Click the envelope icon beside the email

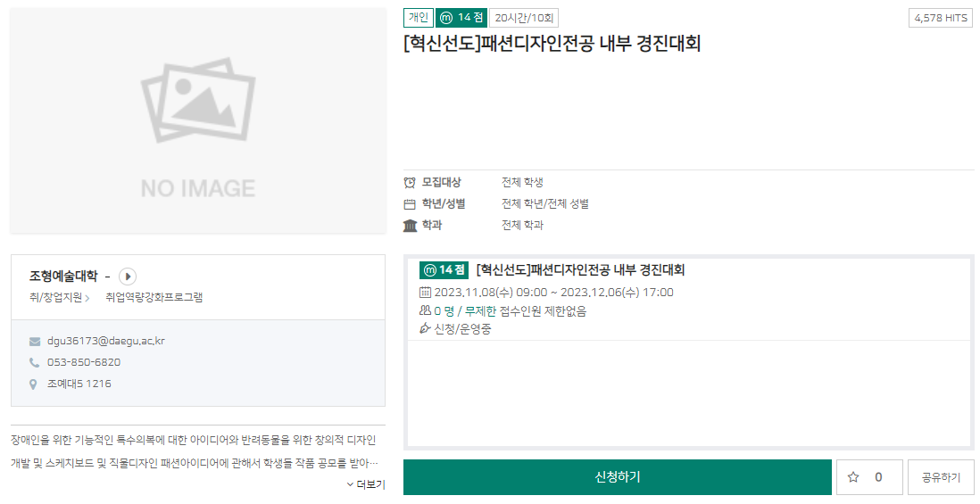35,341
